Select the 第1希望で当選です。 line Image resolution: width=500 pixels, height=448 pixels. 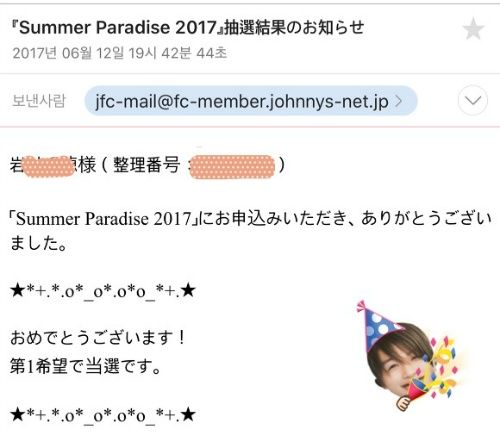(x=86, y=366)
